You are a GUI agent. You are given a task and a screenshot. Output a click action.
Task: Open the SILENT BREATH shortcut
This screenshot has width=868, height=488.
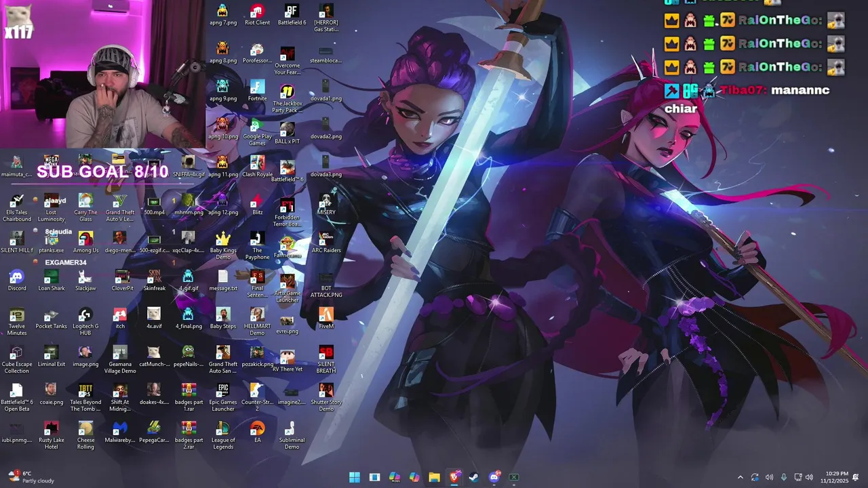coord(326,360)
